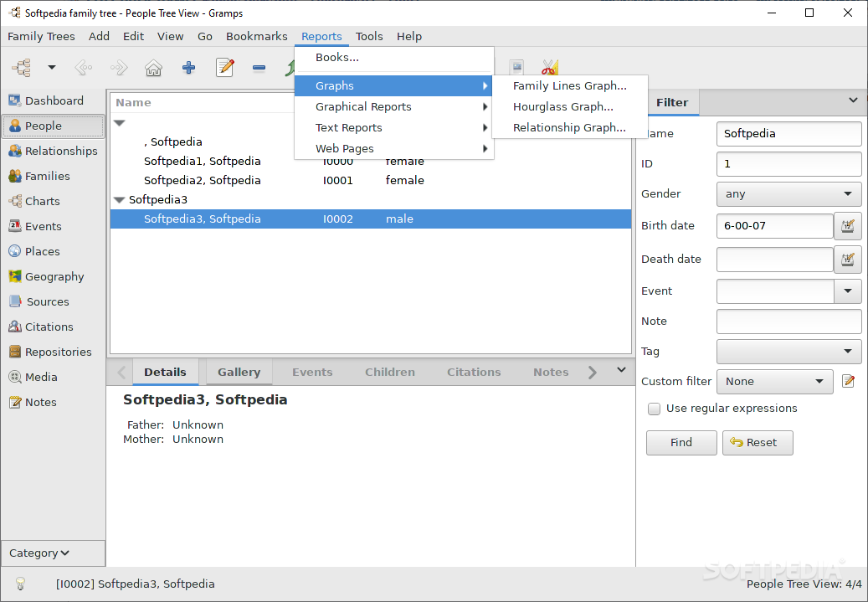The height and width of the screenshot is (602, 868).
Task: Open Events in the sidebar
Action: (x=53, y=226)
